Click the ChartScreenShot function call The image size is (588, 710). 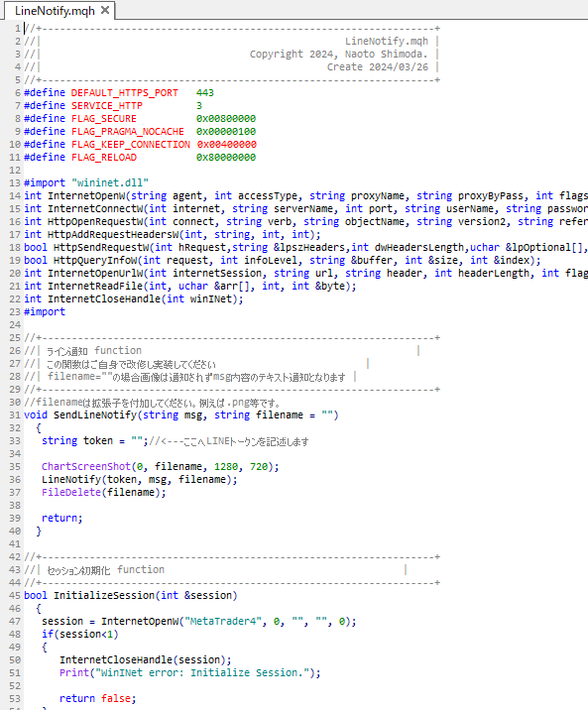click(x=86, y=467)
